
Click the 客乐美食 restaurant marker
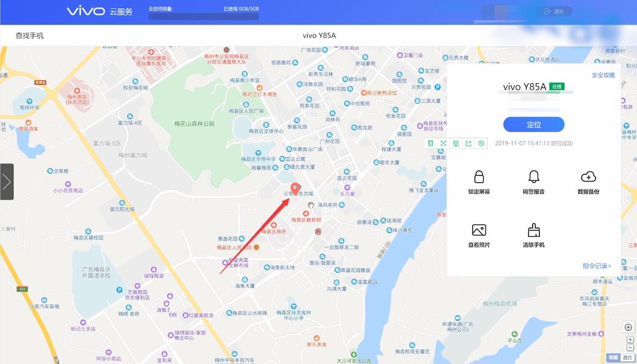click(316, 338)
